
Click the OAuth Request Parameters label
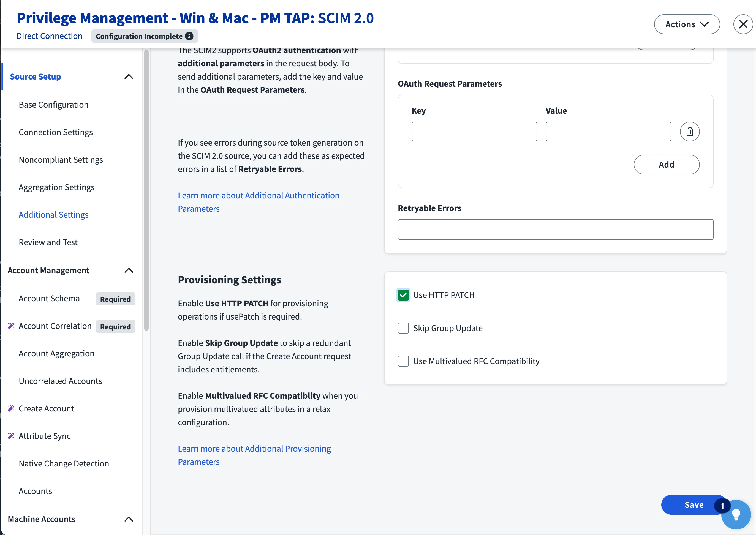(450, 84)
